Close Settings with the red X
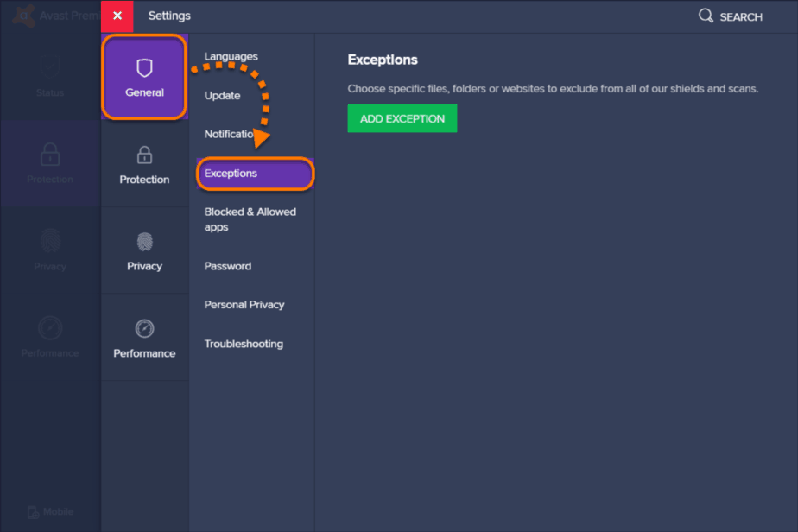Screen dimensions: 798x532 tap(117, 16)
